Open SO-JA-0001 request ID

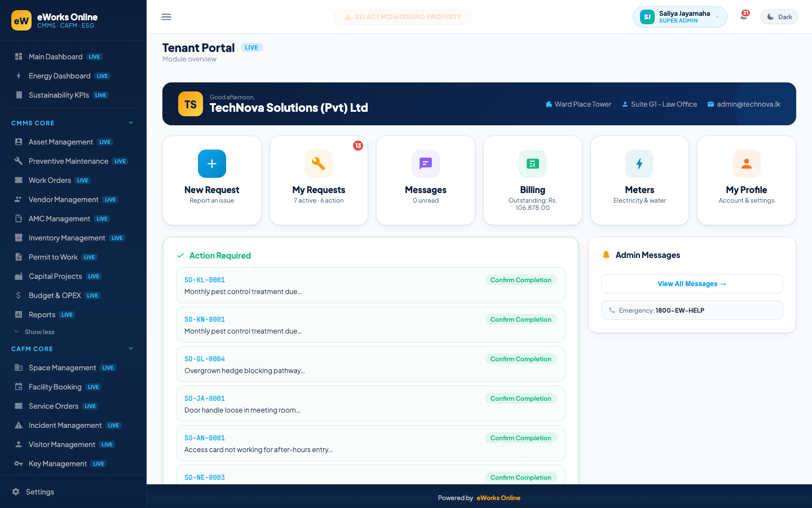point(205,398)
